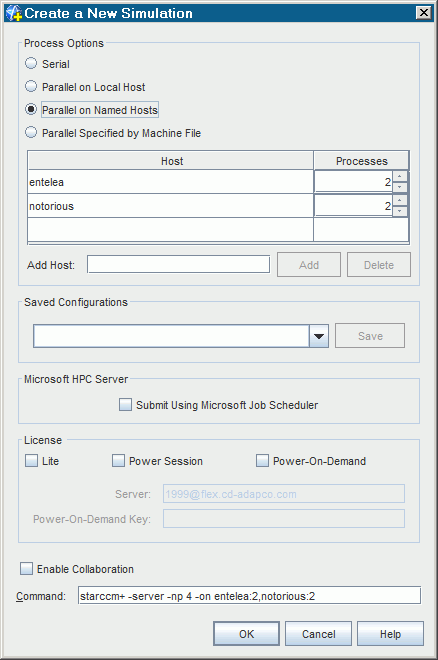Click into the Command text field
Viewport: 438px width, 660px height.
click(249, 596)
